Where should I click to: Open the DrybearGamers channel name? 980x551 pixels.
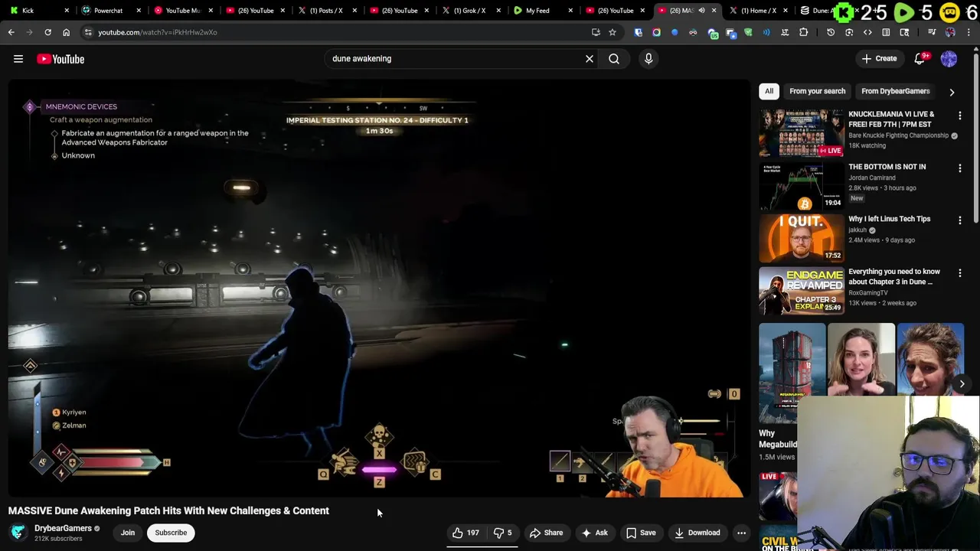click(63, 528)
